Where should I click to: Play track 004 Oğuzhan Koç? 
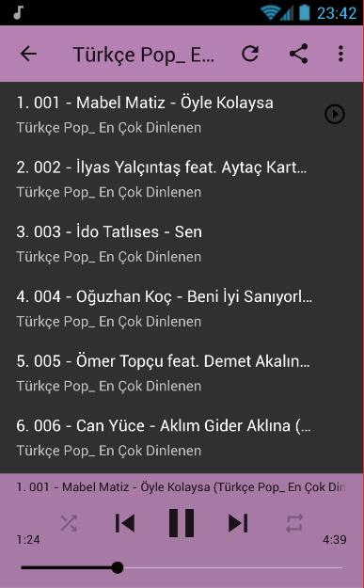tap(182, 309)
